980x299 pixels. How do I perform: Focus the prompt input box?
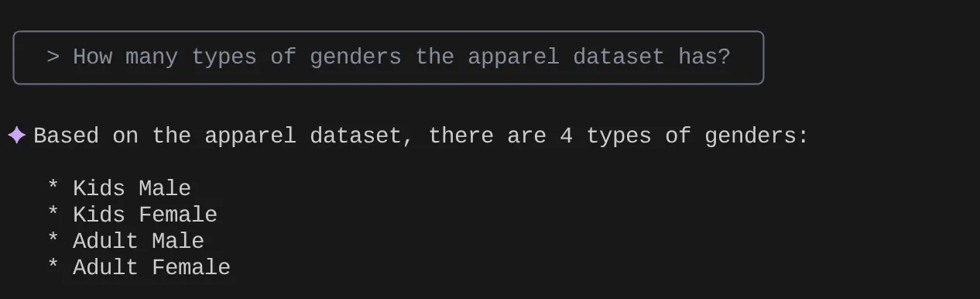click(x=389, y=57)
